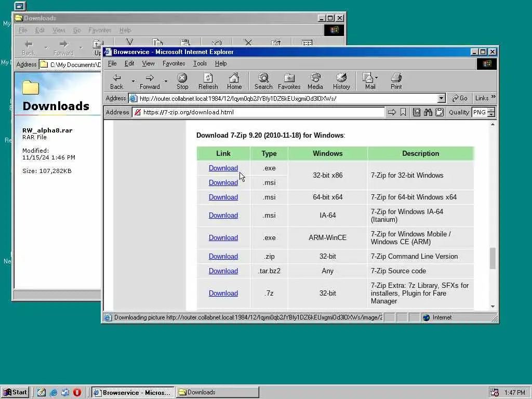Image resolution: width=532 pixels, height=399 pixels.
Task: Download the .7z 7-Zip Extra package
Action: pos(223,294)
